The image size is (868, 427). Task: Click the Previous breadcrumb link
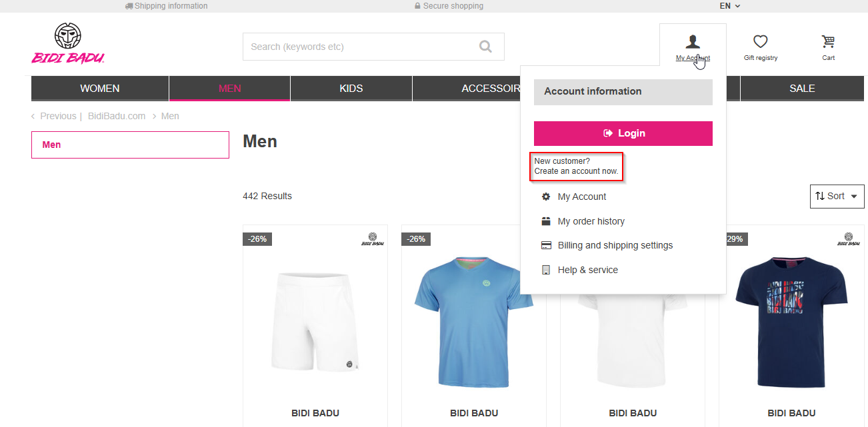pyautogui.click(x=58, y=116)
